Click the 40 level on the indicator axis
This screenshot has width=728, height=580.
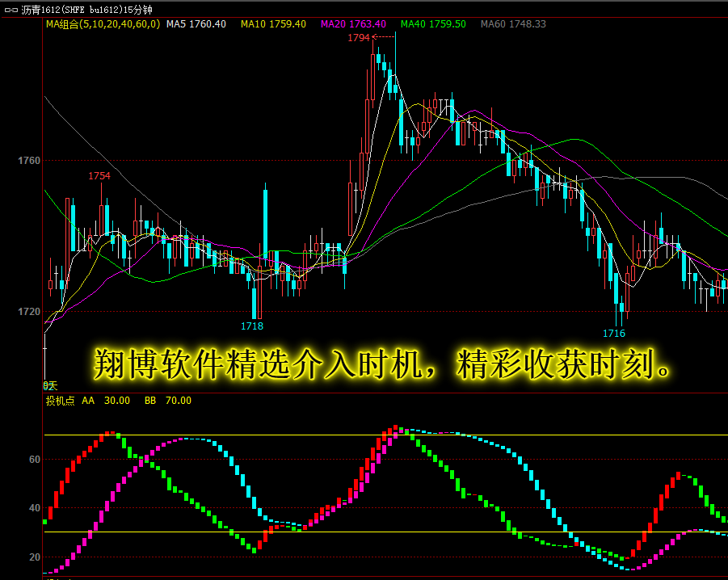click(35, 508)
